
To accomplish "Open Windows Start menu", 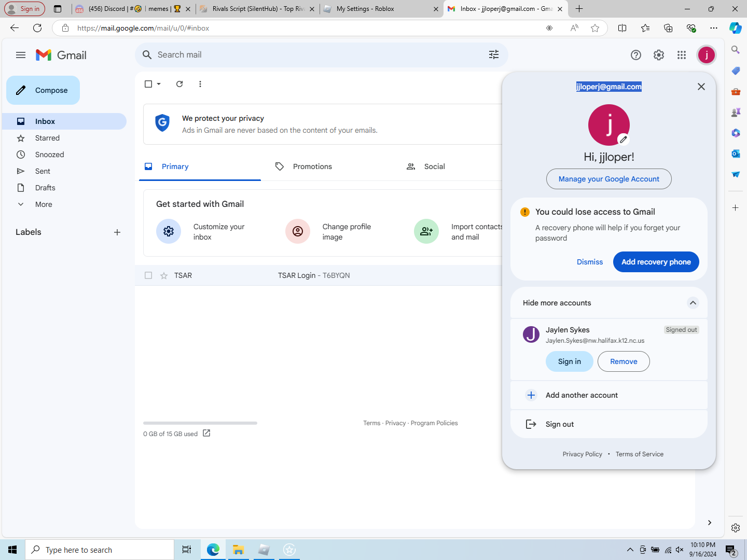I will (x=12, y=550).
